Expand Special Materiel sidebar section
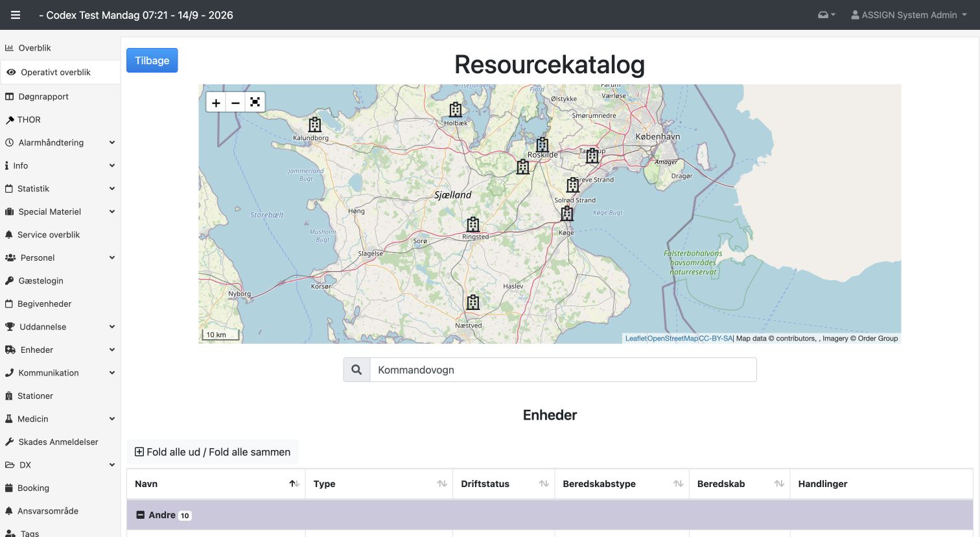980x537 pixels. 60,211
